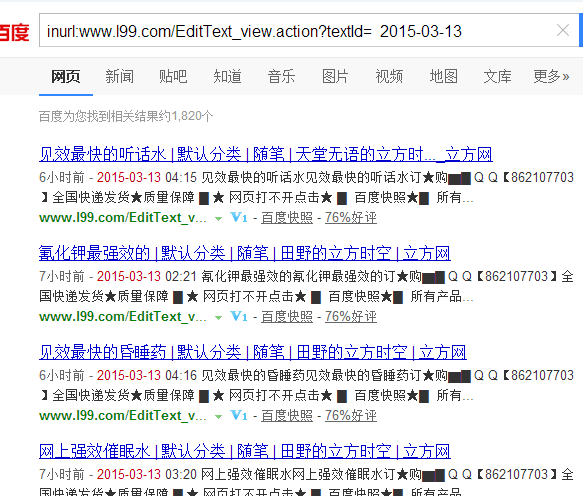The width and height of the screenshot is (583, 496).
Task: Click the 04:16 date stamp in the third result
Action: click(x=147, y=375)
